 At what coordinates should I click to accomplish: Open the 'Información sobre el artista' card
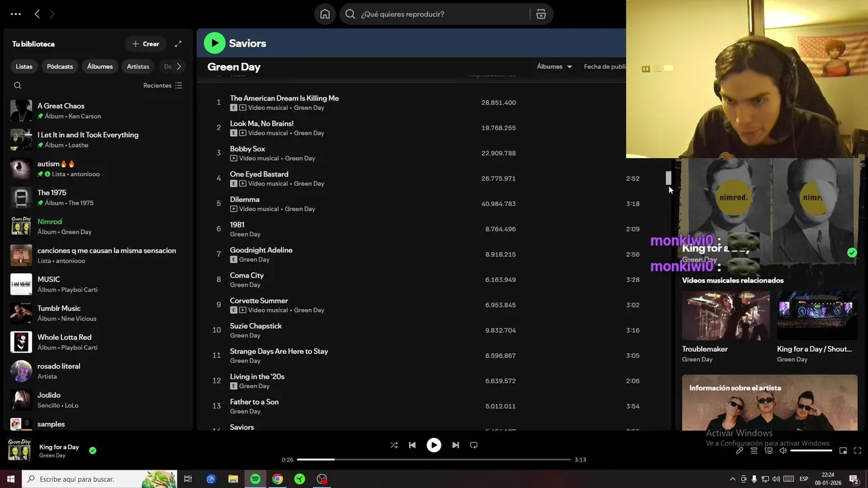[770, 403]
